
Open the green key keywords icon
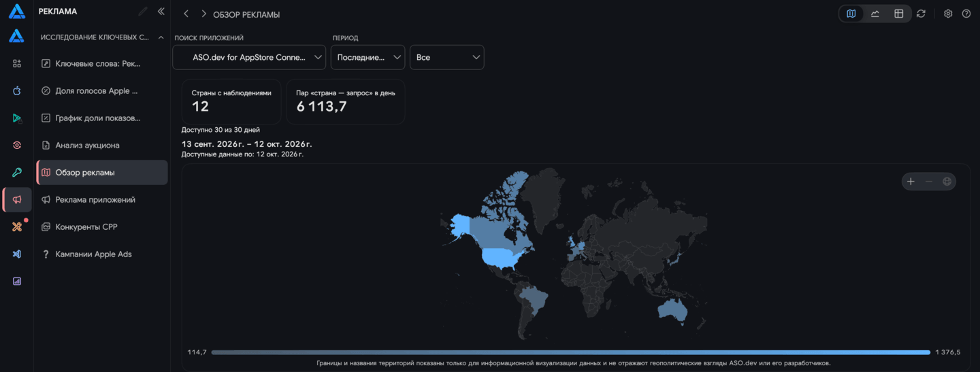coord(17,172)
